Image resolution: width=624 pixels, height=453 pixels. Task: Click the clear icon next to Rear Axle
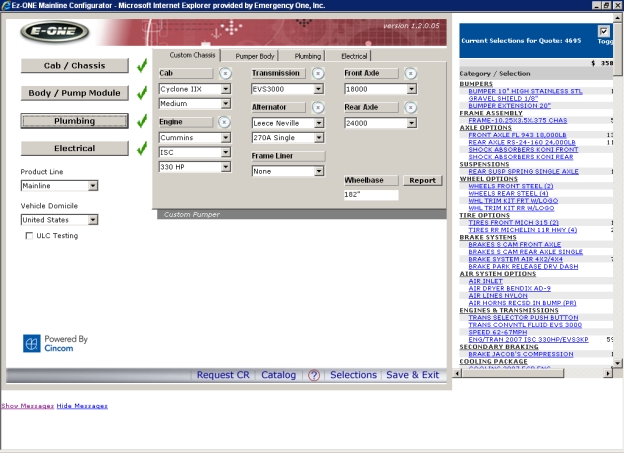411,107
